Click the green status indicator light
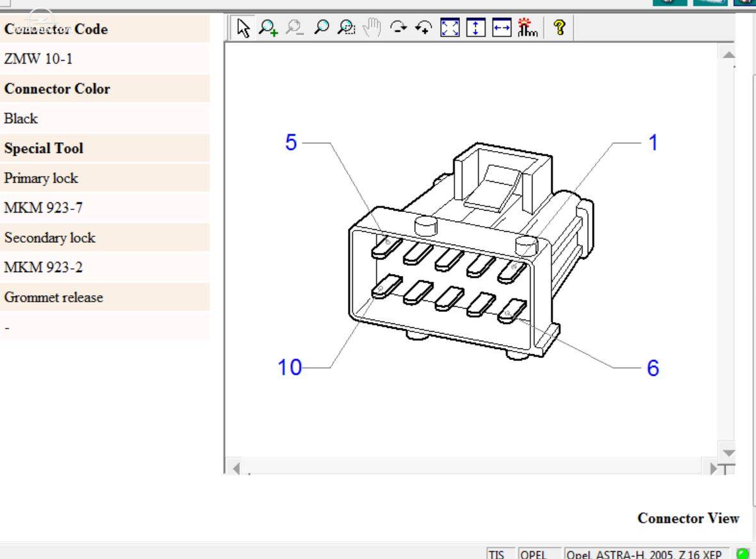This screenshot has height=559, width=756. point(743,553)
